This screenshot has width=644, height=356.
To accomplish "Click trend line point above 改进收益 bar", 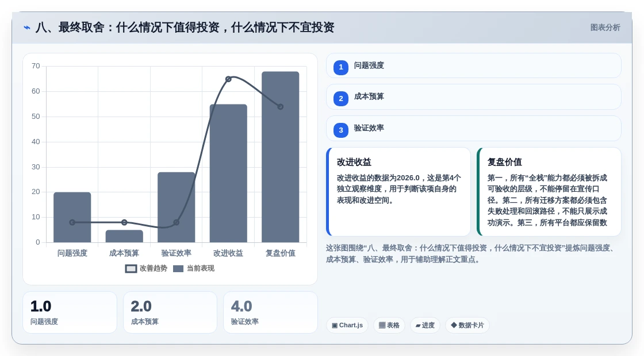I will click(228, 79).
